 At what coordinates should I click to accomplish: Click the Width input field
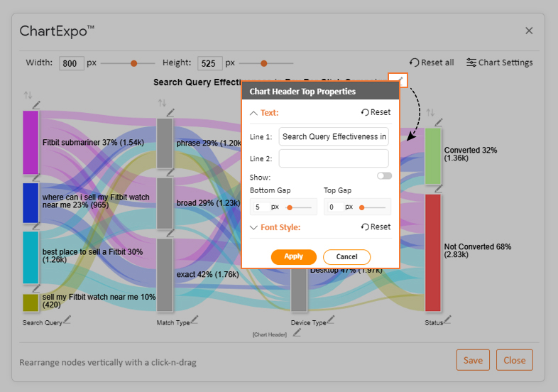(x=72, y=63)
